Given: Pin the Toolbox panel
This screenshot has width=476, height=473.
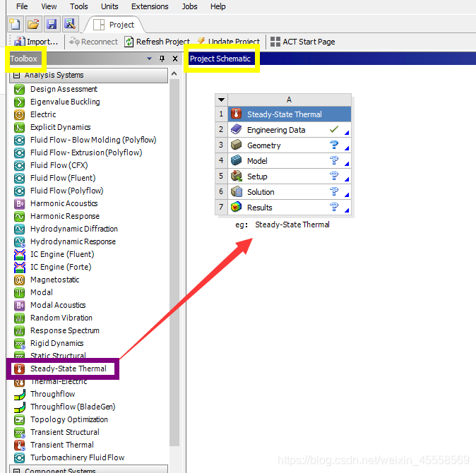Looking at the screenshot, I should [162, 59].
